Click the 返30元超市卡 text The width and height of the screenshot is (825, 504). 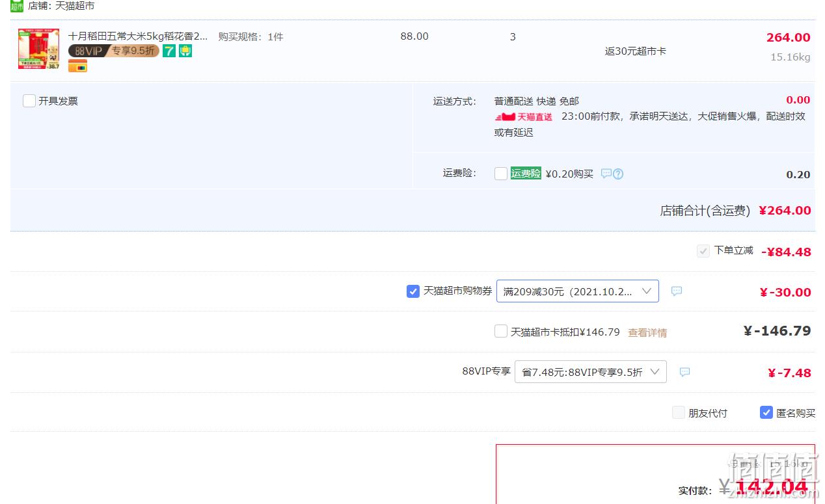click(636, 51)
